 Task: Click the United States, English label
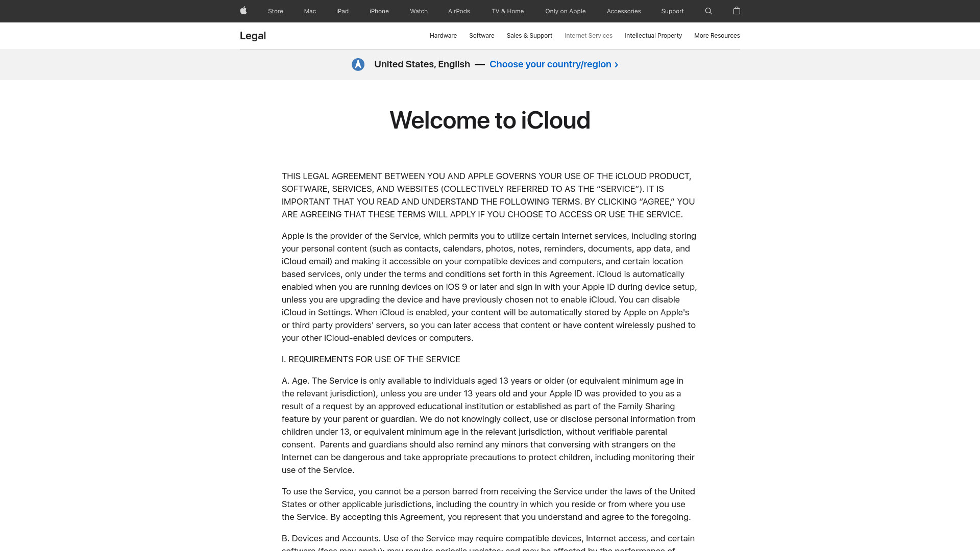click(x=422, y=64)
